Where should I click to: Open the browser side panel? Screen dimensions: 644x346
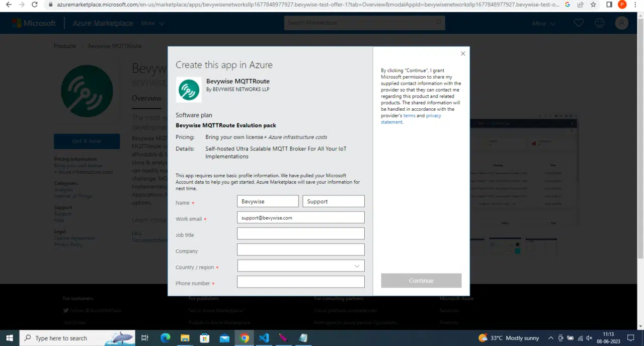point(609,5)
